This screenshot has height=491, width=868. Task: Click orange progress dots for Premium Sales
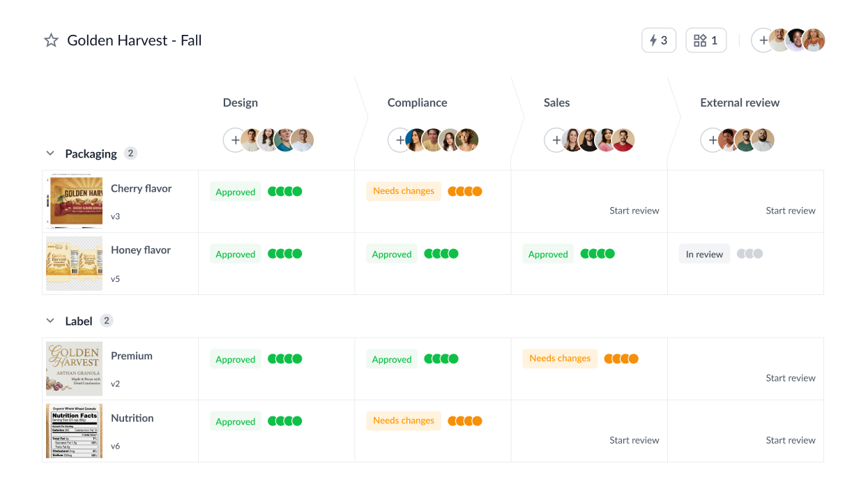click(x=621, y=358)
